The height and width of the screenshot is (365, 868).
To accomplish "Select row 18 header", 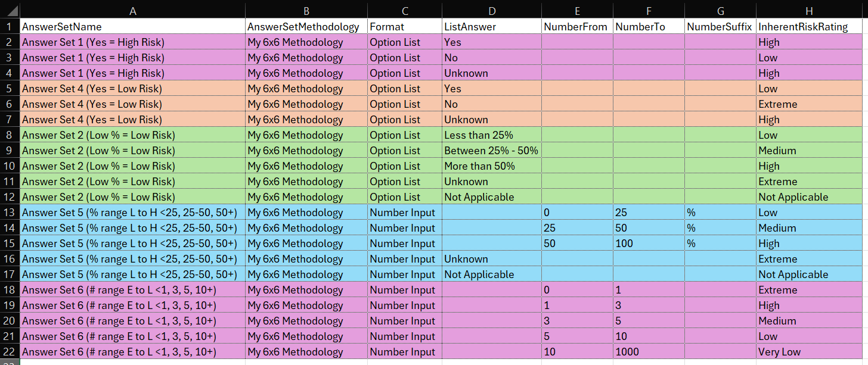I will point(10,290).
